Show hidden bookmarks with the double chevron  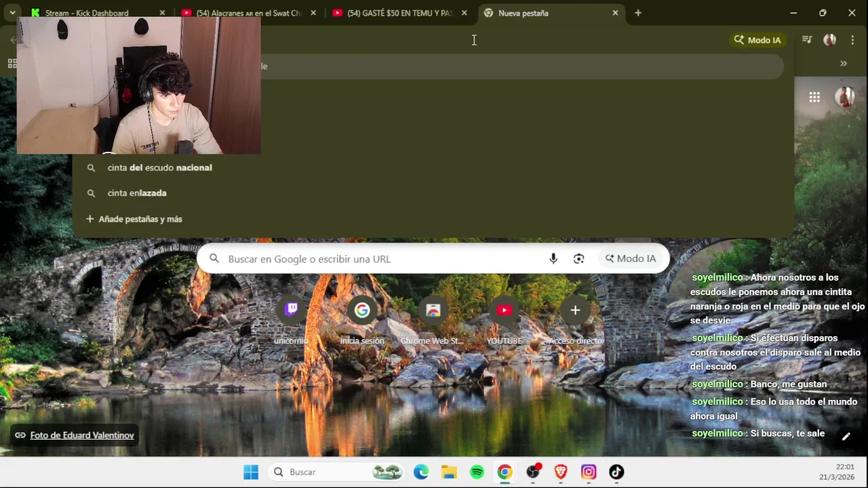tap(844, 63)
